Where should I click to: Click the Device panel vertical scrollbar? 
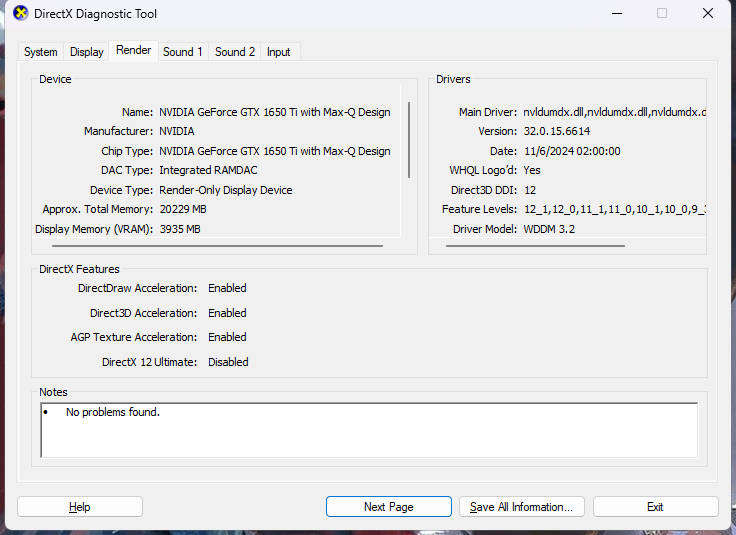point(408,140)
